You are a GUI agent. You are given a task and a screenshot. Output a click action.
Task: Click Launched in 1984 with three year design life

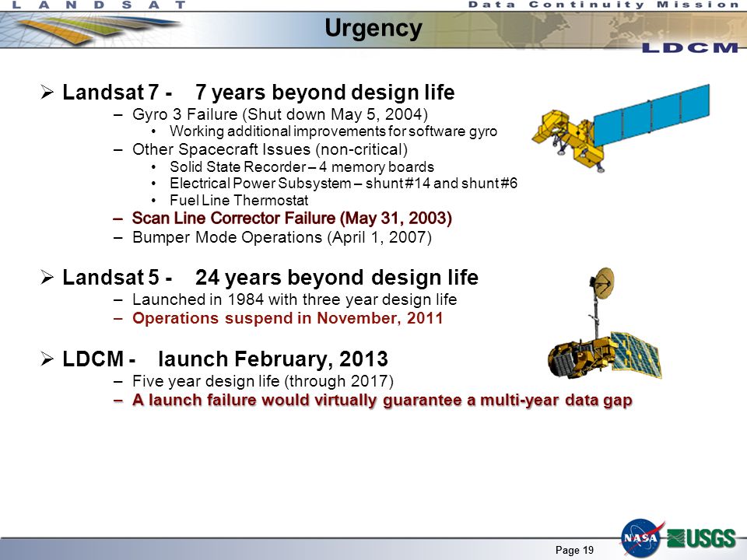(295, 299)
